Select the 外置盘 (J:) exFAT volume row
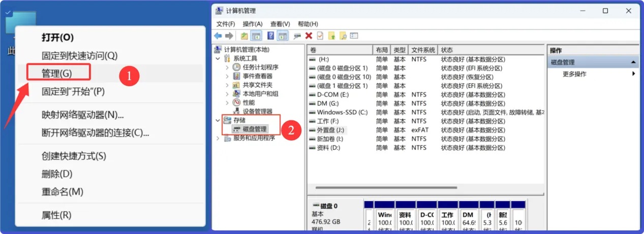 point(426,130)
